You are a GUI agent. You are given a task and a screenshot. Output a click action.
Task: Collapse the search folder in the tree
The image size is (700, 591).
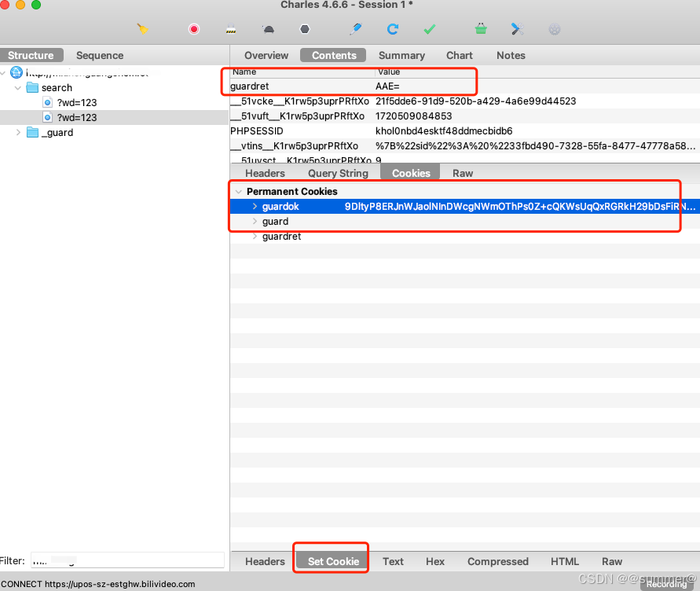click(18, 88)
